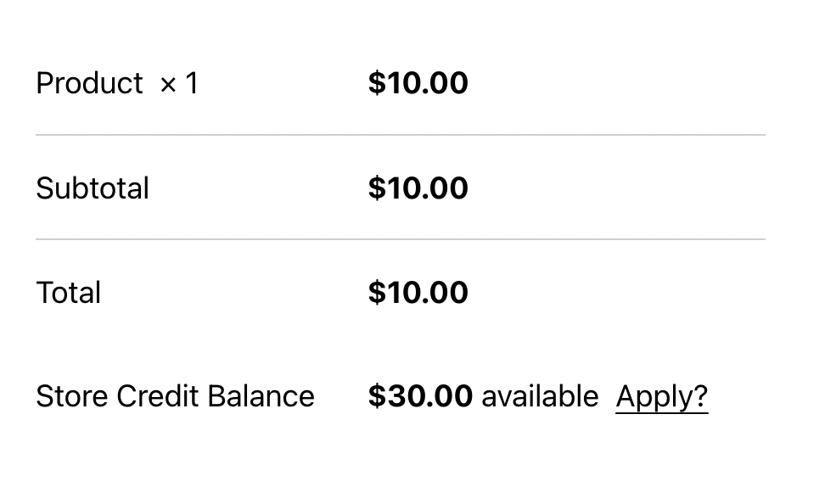Click the word available next to $30.00

pos(540,396)
